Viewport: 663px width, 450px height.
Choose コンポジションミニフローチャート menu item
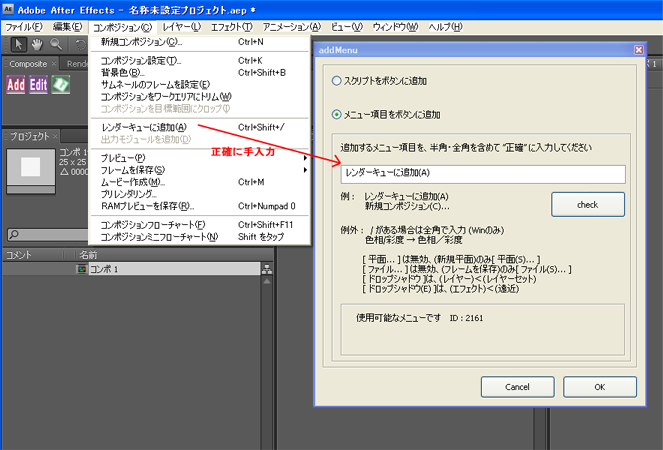[x=200, y=237]
